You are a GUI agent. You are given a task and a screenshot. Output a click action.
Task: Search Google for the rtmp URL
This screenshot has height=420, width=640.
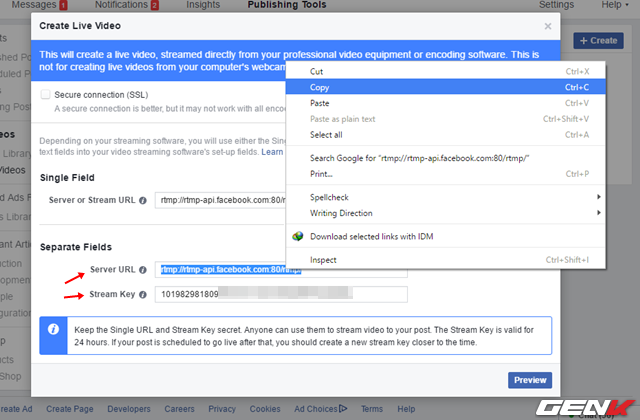446,158
